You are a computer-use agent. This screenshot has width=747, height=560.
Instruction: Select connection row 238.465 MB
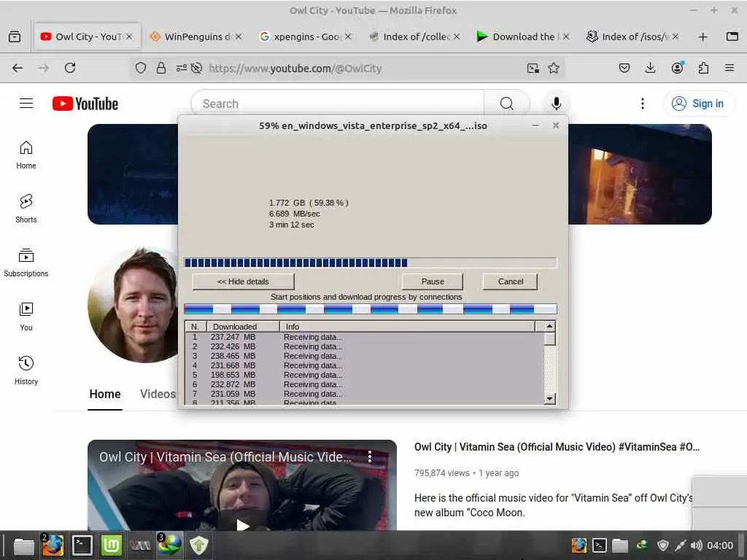point(365,356)
